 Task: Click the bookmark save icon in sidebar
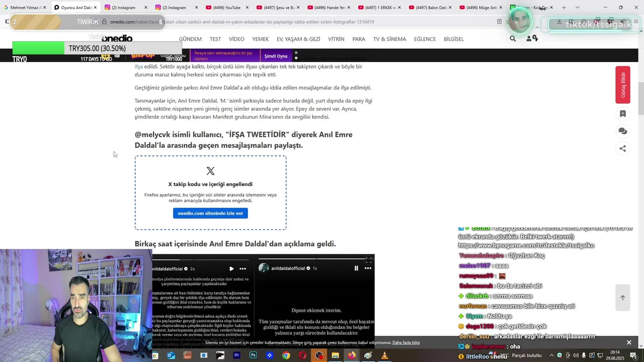(623, 114)
